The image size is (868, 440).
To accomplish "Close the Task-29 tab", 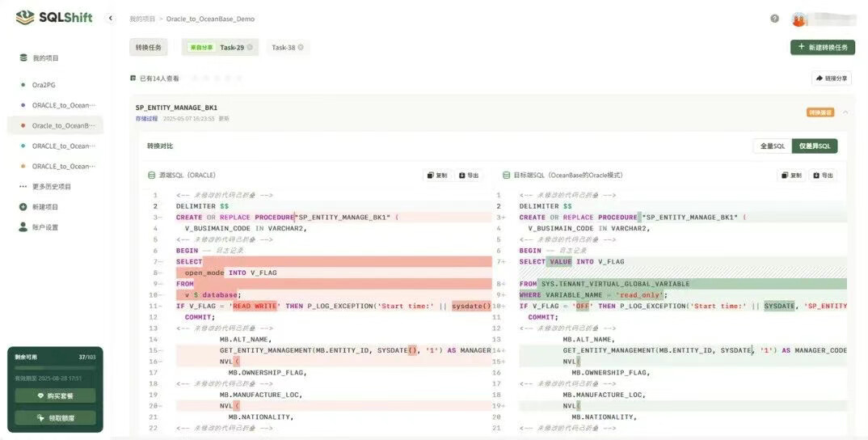I will pyautogui.click(x=250, y=47).
